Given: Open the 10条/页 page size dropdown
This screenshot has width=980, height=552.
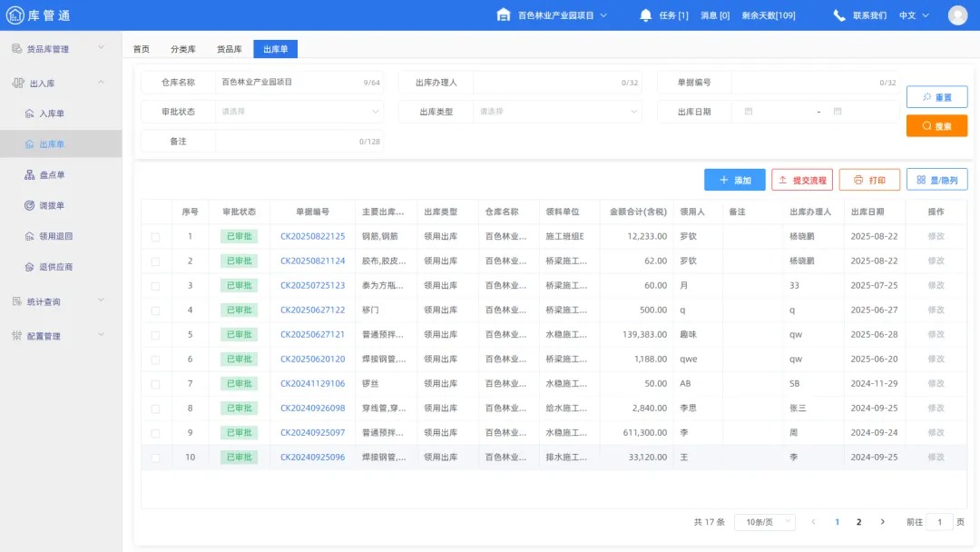Looking at the screenshot, I should point(764,521).
